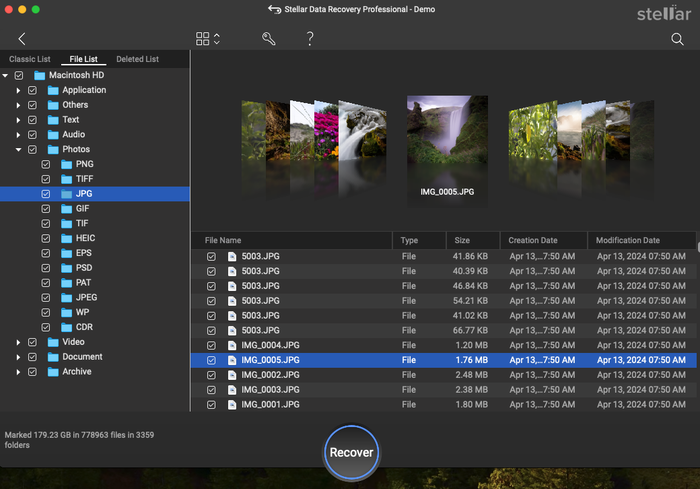Toggle the Text folder checkbox
Screen dimensions: 700x489
[32, 120]
